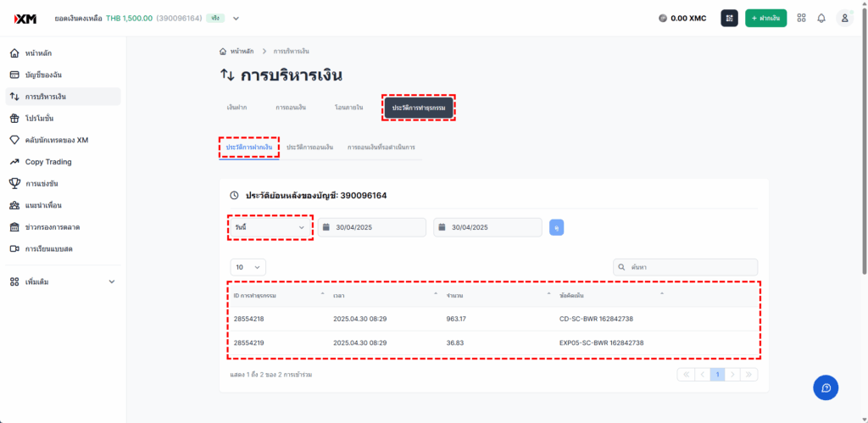The image size is (868, 423).
Task: Open the apps grid icon in header
Action: tap(801, 19)
